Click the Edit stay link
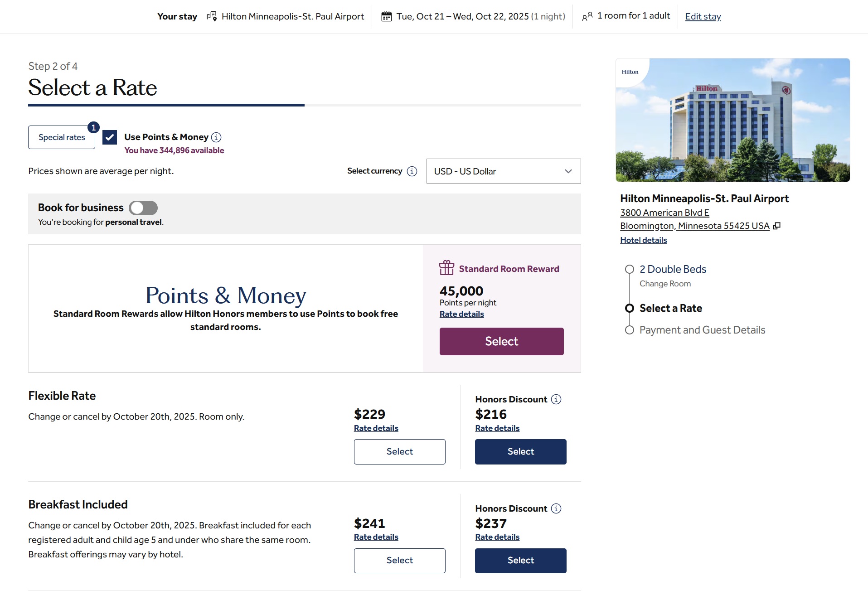The height and width of the screenshot is (600, 868). click(703, 16)
